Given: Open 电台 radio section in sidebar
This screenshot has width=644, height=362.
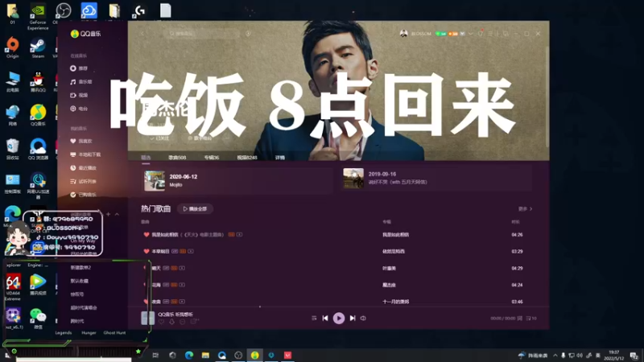Looking at the screenshot, I should [x=79, y=109].
